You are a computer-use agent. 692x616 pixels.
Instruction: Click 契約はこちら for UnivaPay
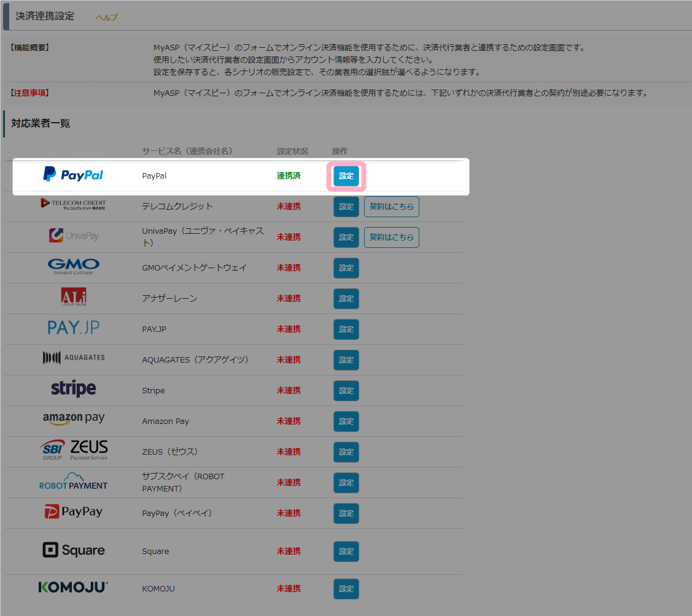391,237
